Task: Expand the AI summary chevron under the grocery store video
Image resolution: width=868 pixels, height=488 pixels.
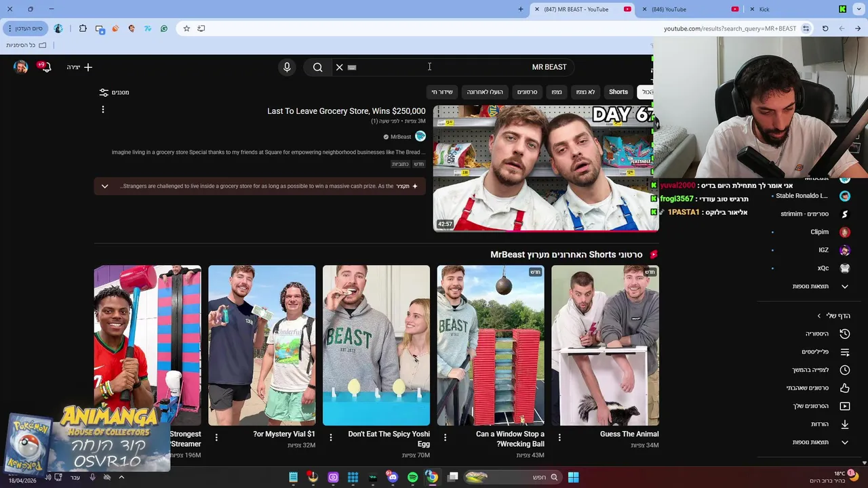Action: [104, 186]
